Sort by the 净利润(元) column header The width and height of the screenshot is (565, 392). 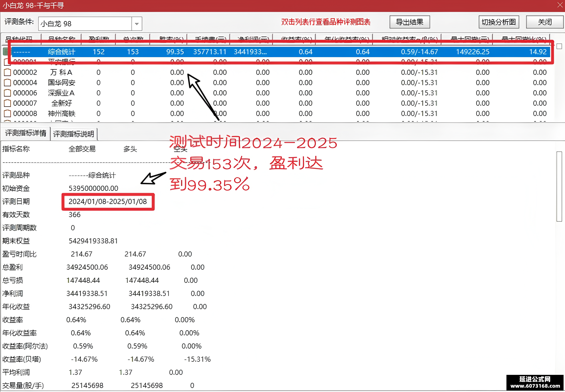click(251, 39)
